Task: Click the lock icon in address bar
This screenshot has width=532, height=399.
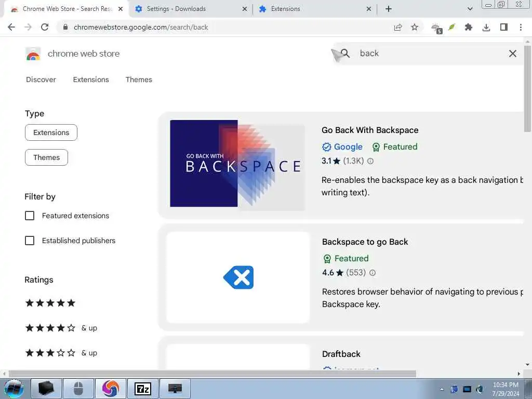Action: [65, 27]
